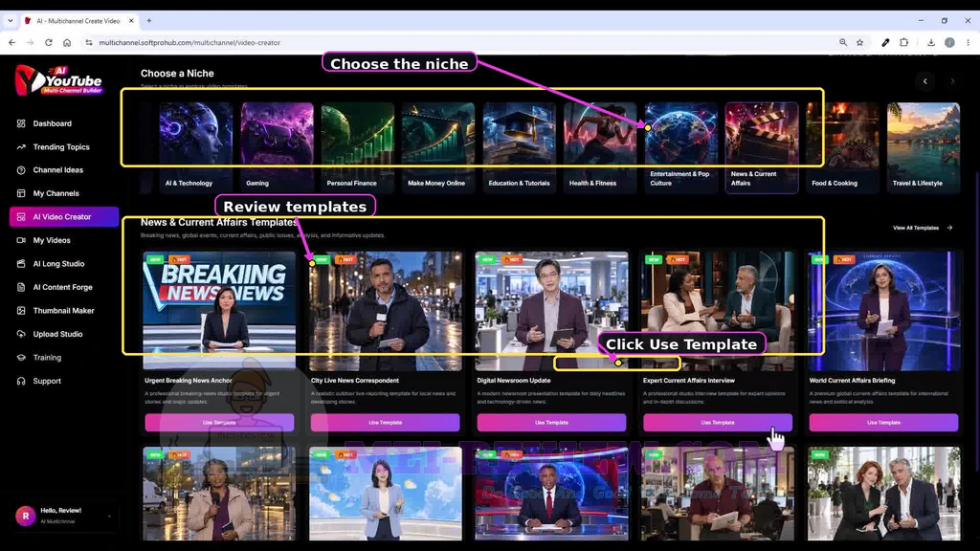This screenshot has height=551, width=980.
Task: Open Channel Ideas menu item
Action: [x=58, y=170]
